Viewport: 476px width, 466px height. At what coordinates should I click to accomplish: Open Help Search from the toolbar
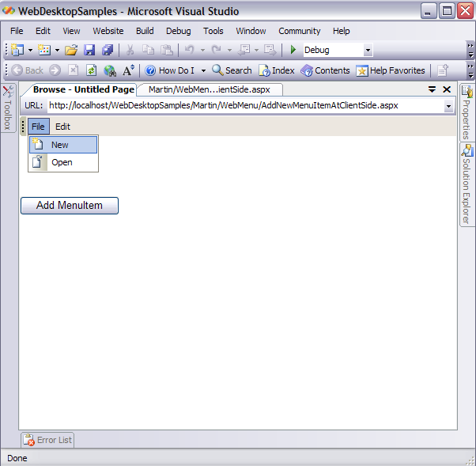pos(232,70)
